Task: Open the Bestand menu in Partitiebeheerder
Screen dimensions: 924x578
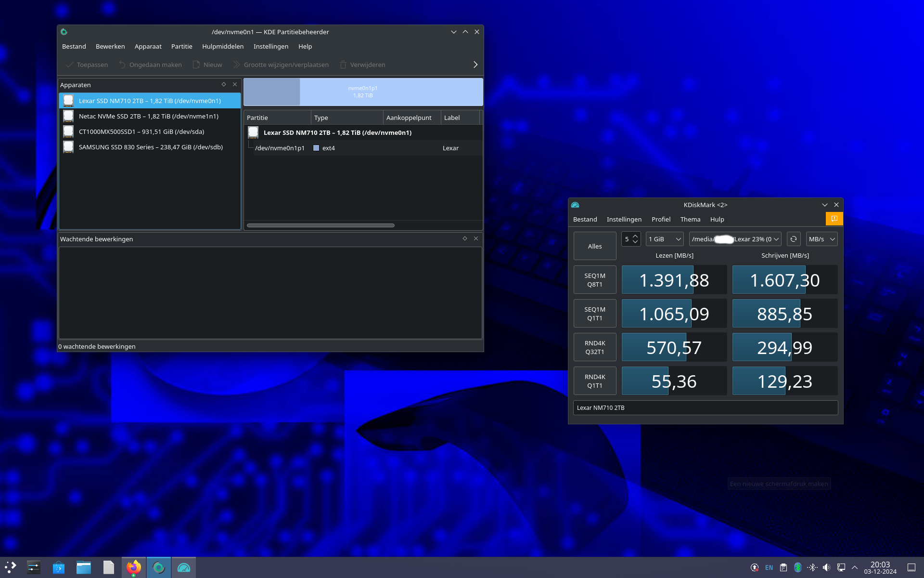Action: [x=74, y=46]
